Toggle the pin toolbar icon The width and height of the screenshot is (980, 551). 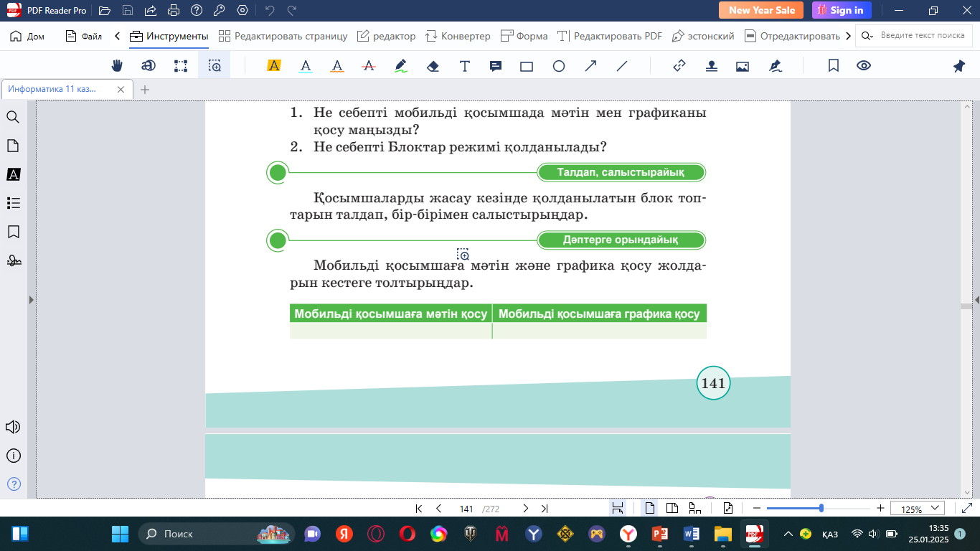pyautogui.click(x=958, y=66)
